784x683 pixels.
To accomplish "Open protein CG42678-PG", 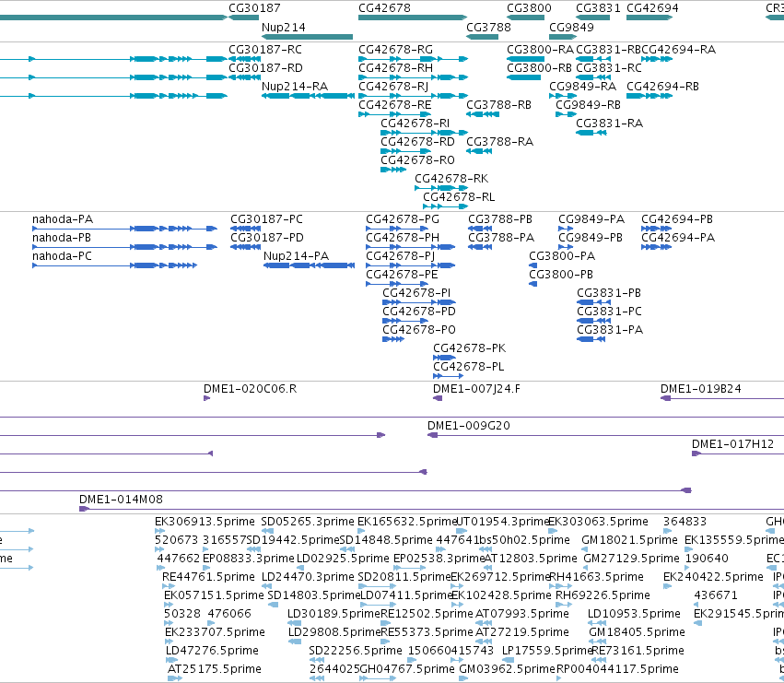I will coord(403,219).
